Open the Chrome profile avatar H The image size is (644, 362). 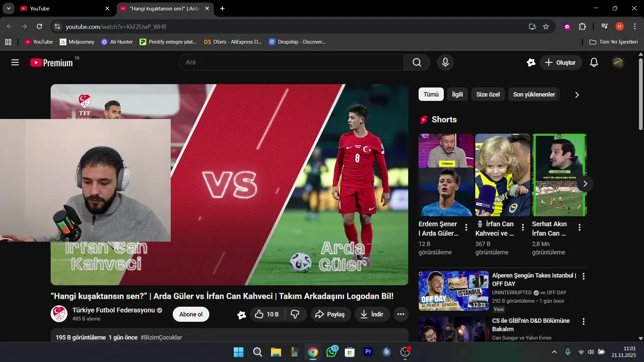619,27
